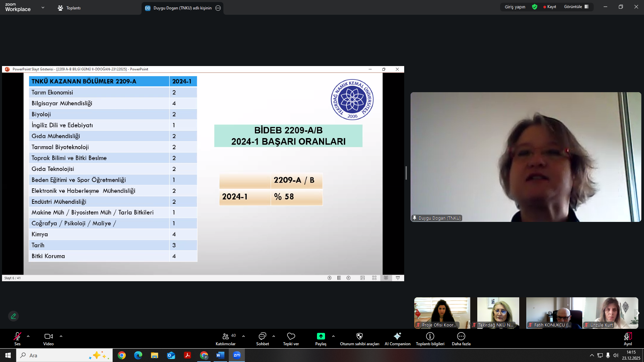
Task: Switch to the Toplantı tab
Action: pos(69,8)
